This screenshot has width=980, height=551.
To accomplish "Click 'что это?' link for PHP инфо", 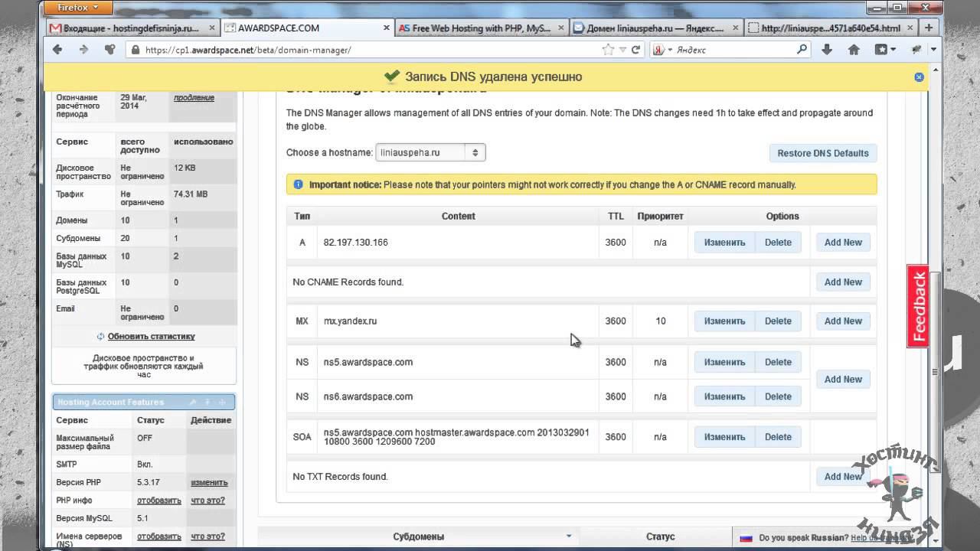I will 207,500.
